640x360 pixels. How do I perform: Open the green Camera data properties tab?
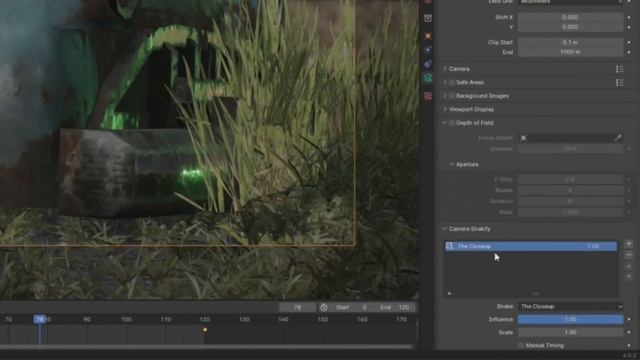tap(428, 78)
